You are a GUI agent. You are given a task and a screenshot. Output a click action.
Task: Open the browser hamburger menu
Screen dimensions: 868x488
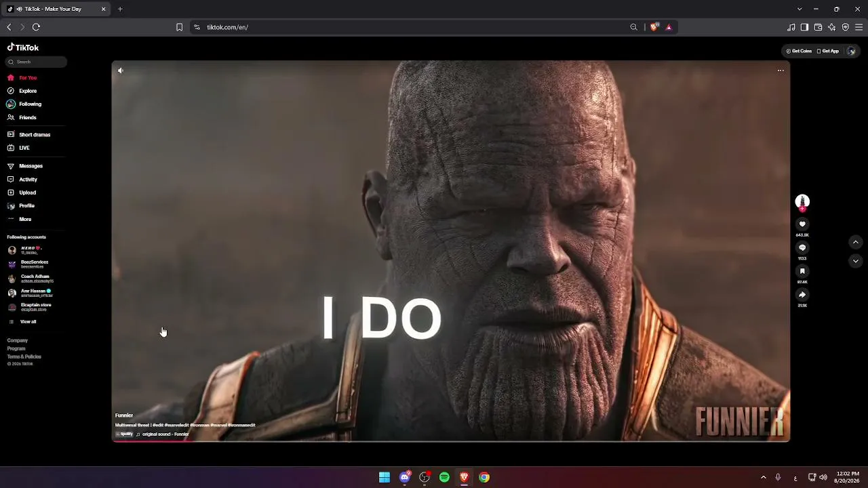(x=859, y=27)
